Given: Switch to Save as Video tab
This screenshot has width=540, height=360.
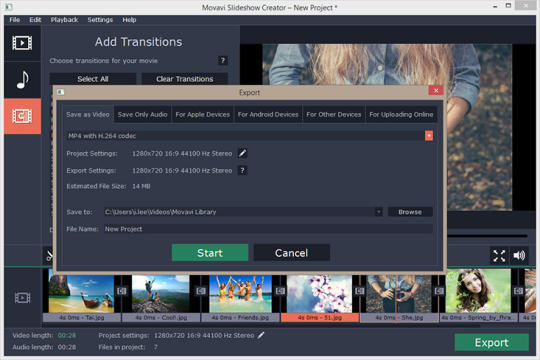Looking at the screenshot, I should [88, 114].
